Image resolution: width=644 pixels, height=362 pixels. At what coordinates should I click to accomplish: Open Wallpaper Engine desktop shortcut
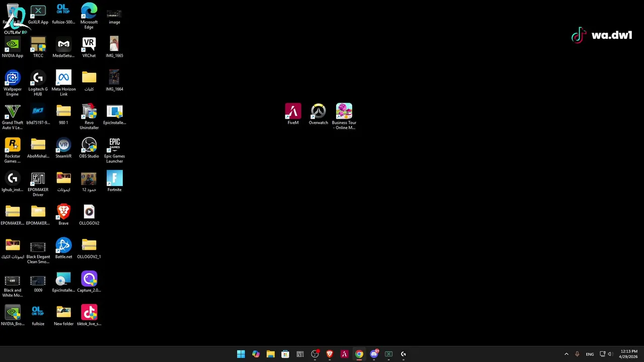(13, 83)
